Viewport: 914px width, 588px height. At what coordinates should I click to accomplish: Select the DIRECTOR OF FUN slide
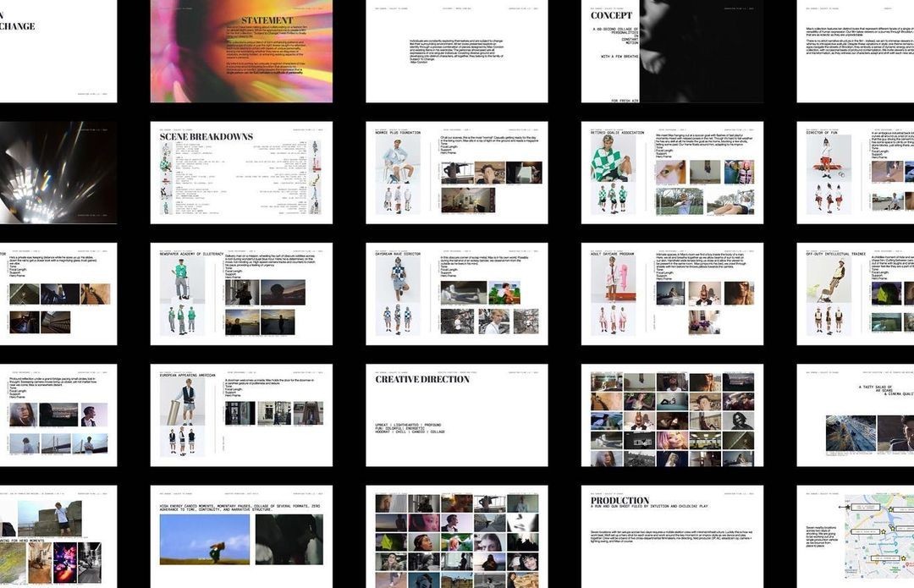pos(855,173)
